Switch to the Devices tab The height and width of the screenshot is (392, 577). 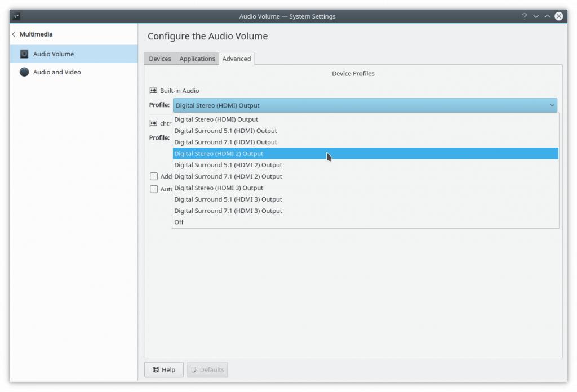[x=160, y=59]
